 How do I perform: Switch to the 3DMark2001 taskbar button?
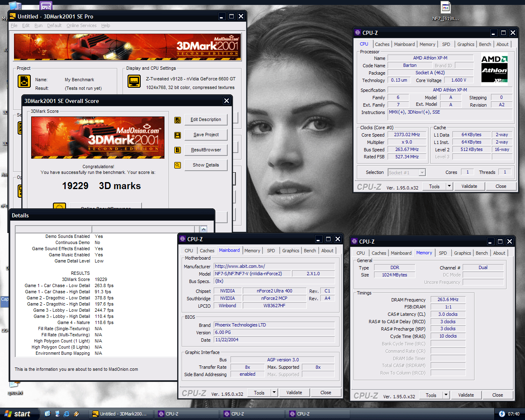coord(121,414)
